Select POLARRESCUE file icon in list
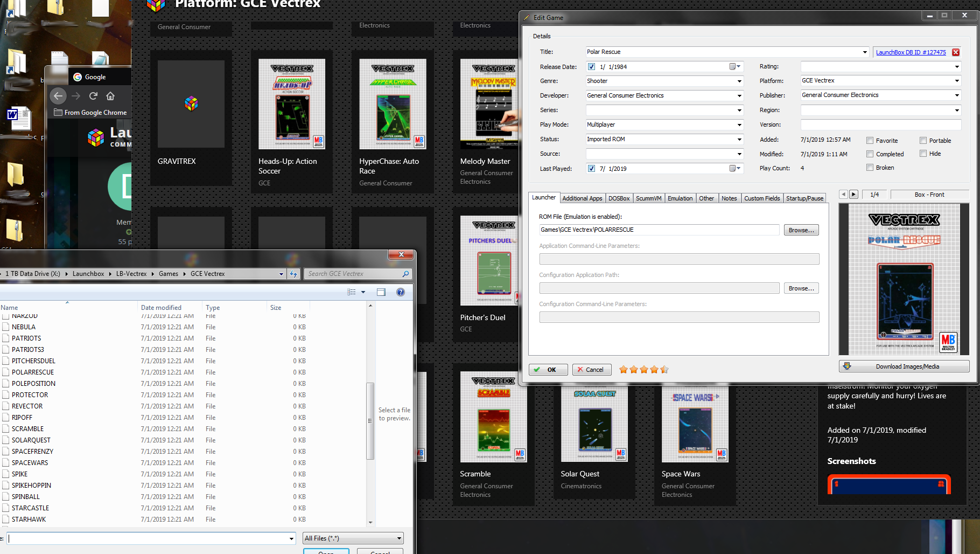Viewport: 980px width, 554px height. (6, 372)
